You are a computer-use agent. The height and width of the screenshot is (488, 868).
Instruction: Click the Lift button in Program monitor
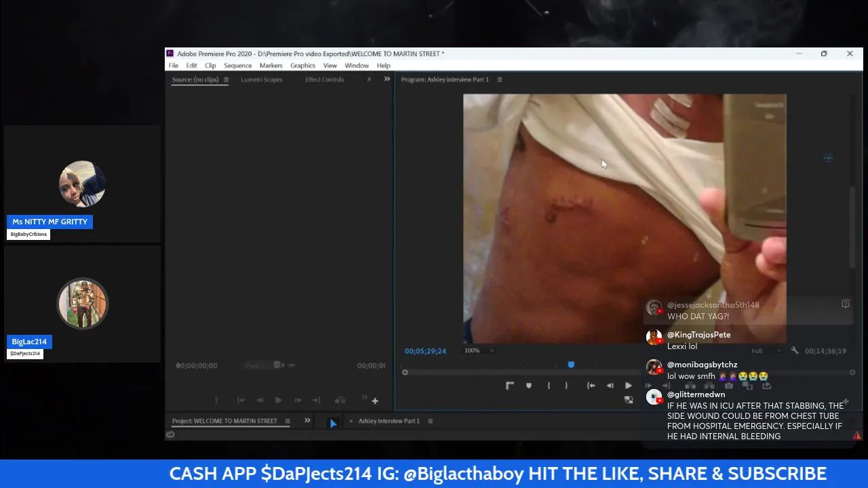[690, 386]
